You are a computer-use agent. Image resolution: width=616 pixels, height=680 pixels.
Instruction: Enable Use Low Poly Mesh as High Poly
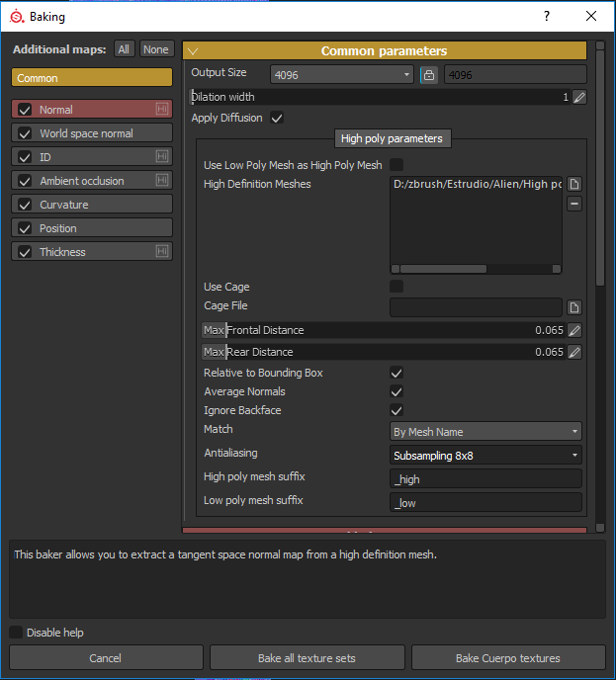(x=396, y=165)
